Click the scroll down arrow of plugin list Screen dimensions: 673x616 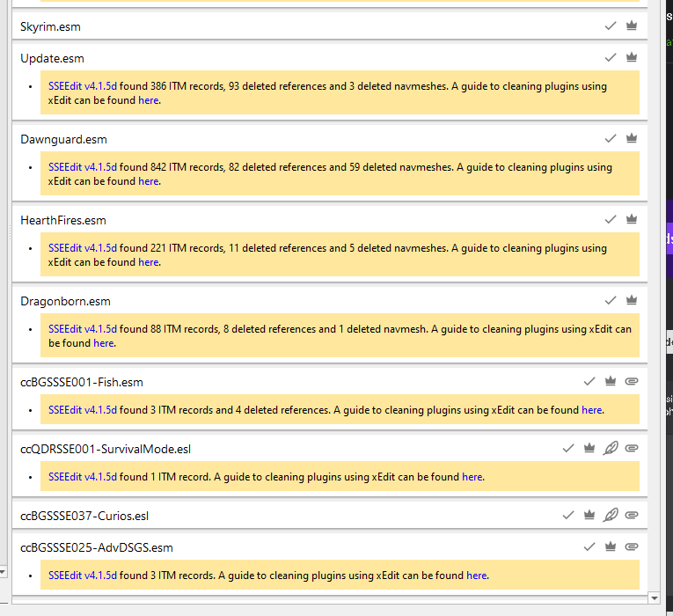click(655, 598)
